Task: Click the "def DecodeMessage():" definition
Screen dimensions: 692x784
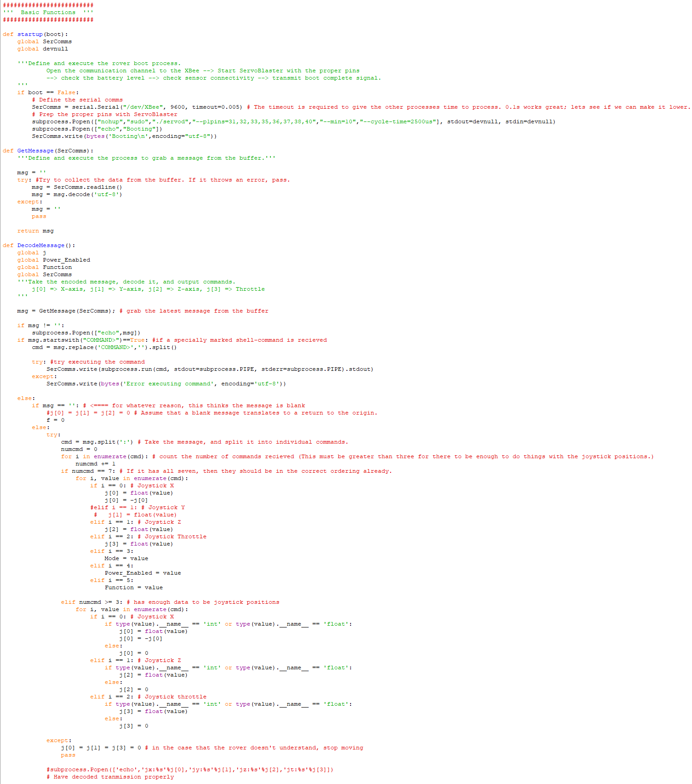Action: point(39,245)
